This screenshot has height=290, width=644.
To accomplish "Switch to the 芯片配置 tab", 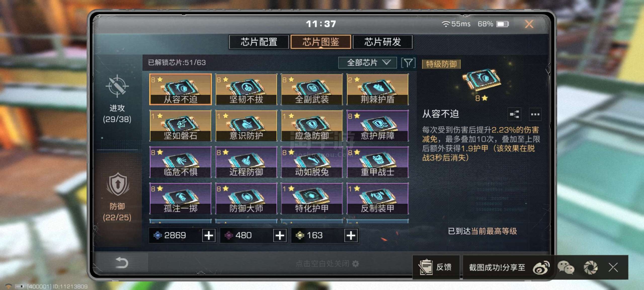I will pos(259,42).
